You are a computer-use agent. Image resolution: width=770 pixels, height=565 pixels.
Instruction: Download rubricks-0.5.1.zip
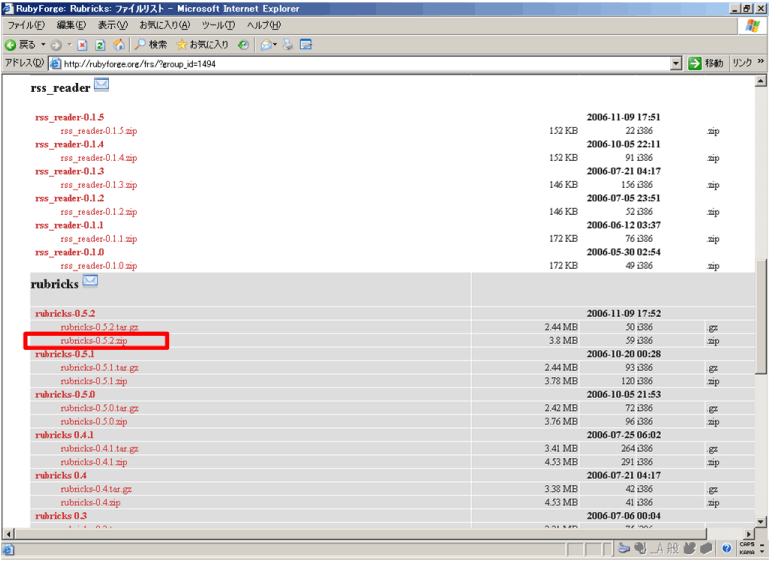(x=94, y=381)
